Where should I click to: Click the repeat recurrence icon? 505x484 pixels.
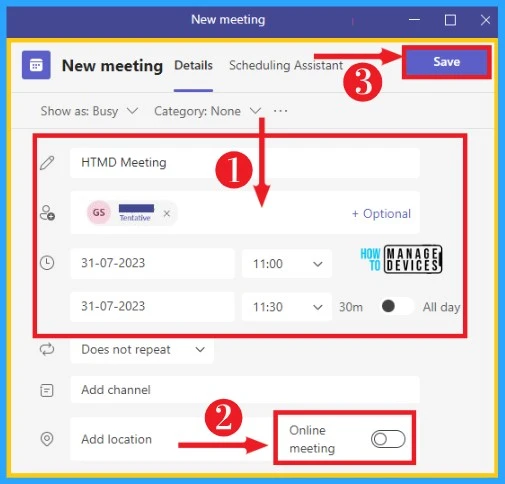[47, 349]
